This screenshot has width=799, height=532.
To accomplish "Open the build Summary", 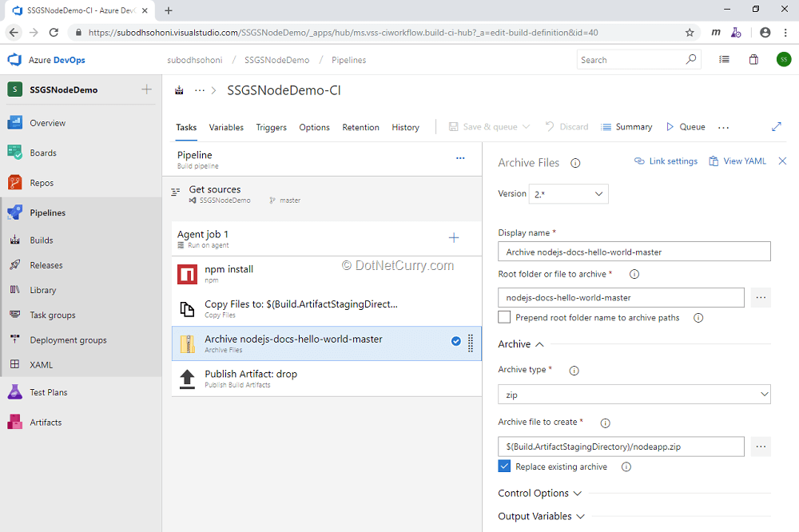I will tap(626, 127).
